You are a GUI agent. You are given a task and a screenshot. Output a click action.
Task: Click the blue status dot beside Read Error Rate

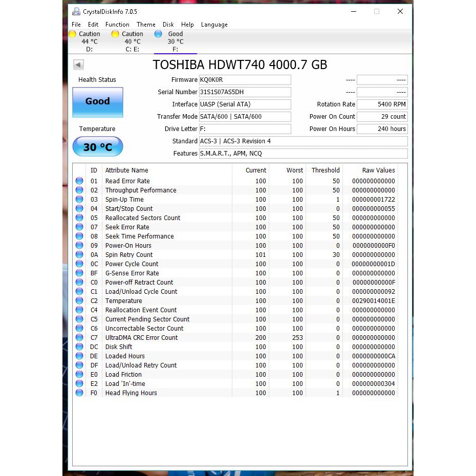[79, 181]
